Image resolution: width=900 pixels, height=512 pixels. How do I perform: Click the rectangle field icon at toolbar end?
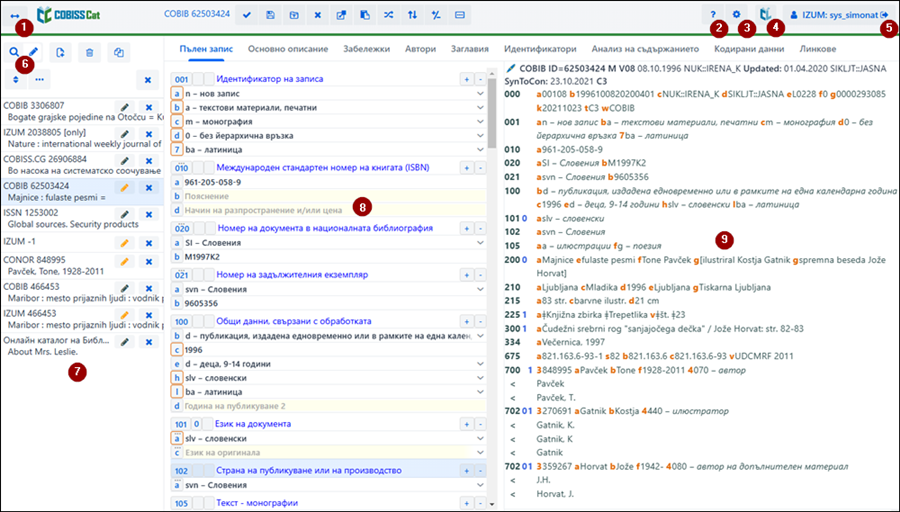point(460,15)
